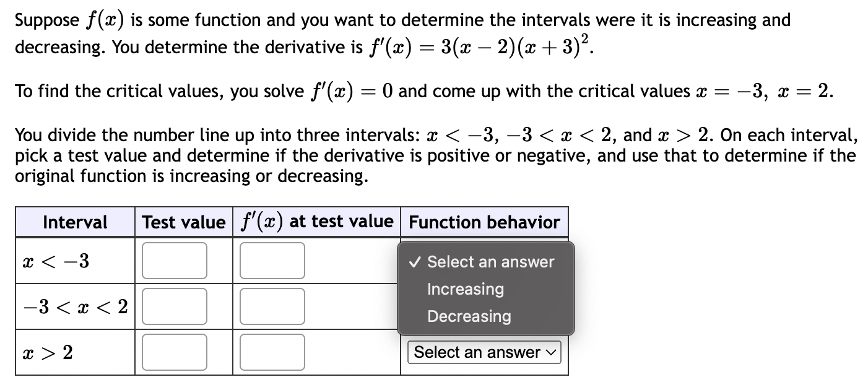The height and width of the screenshot is (390, 868).
Task: Choose the checked "Select an answer" option
Action: coord(489,261)
